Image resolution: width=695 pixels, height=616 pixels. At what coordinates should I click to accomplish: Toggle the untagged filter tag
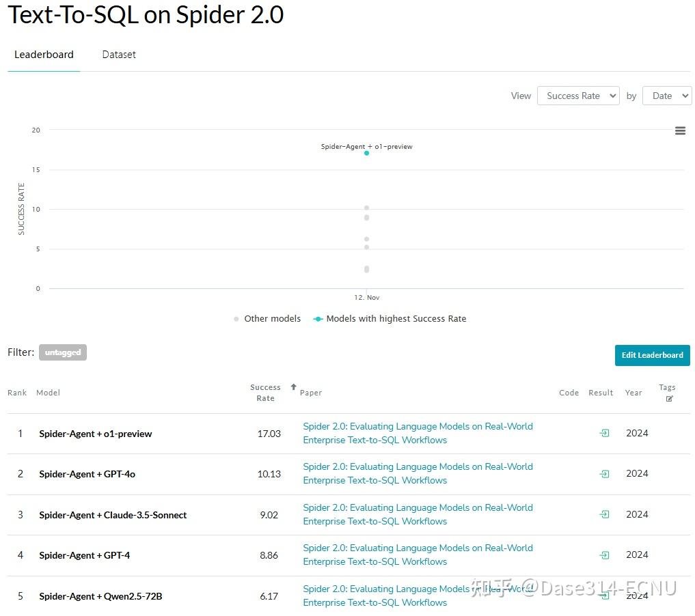point(63,352)
